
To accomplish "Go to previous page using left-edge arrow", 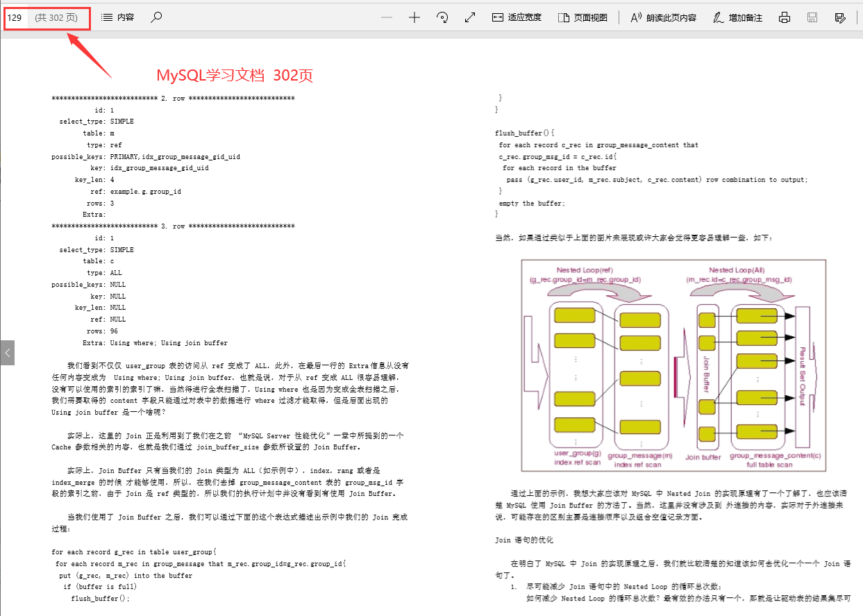I will pyautogui.click(x=7, y=353).
